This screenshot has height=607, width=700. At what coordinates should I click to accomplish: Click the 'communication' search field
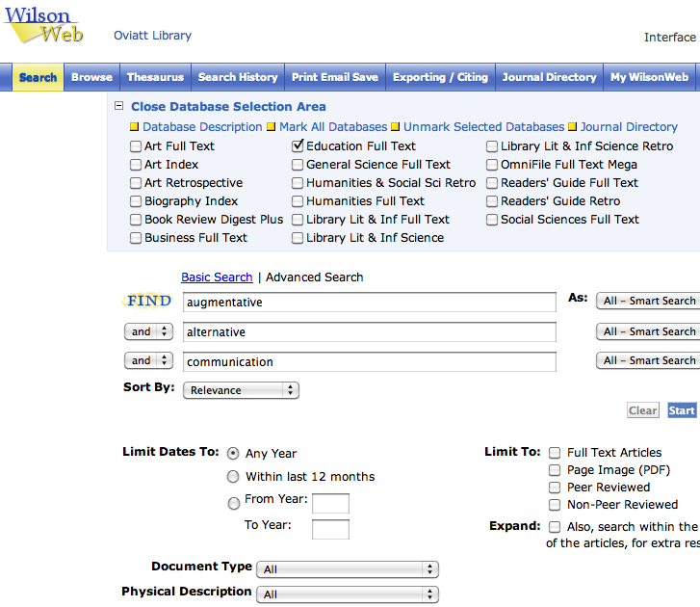(369, 361)
